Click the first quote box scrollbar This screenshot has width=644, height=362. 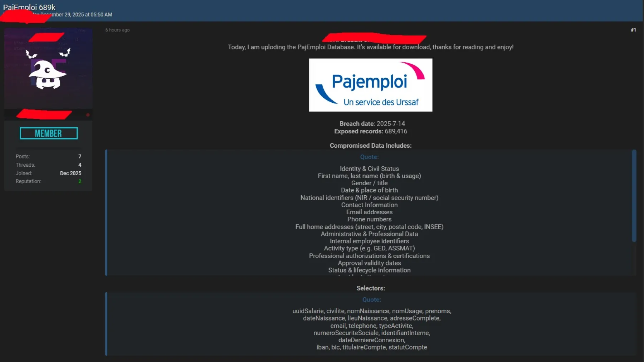634,196
